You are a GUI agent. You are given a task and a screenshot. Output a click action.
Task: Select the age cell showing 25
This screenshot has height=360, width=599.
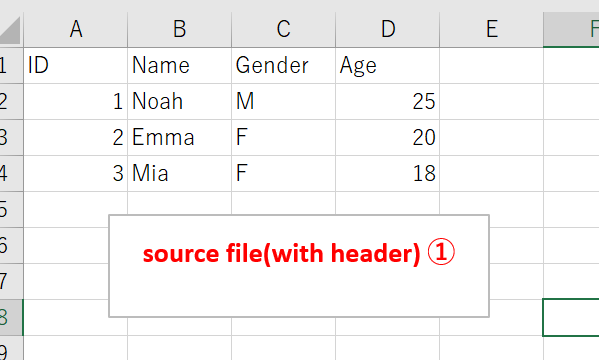[x=388, y=101]
